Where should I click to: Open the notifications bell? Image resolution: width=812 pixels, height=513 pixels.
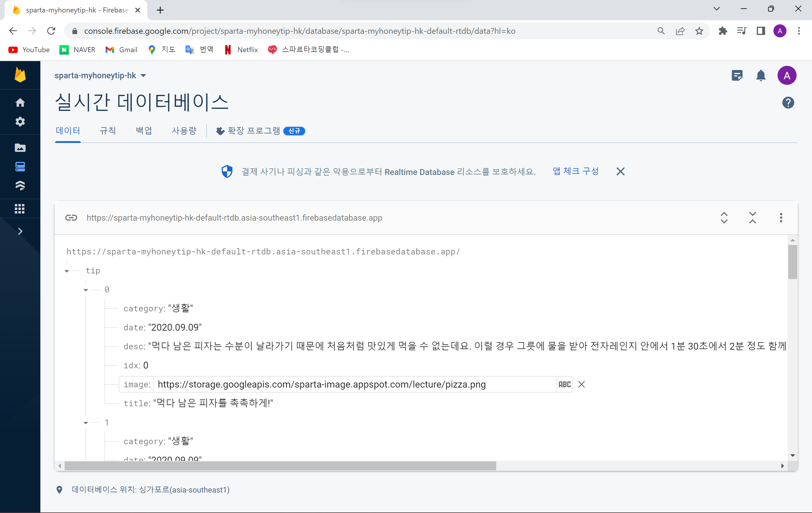(x=761, y=75)
